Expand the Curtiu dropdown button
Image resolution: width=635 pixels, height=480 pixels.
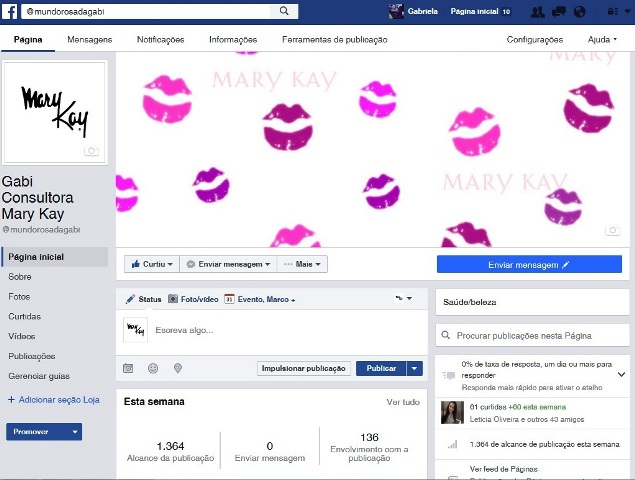151,264
